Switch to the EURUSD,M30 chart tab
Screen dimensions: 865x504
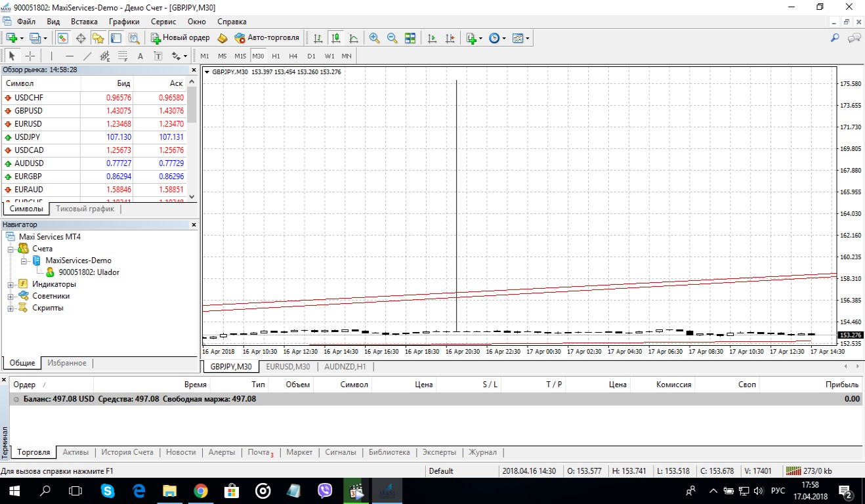pos(288,367)
